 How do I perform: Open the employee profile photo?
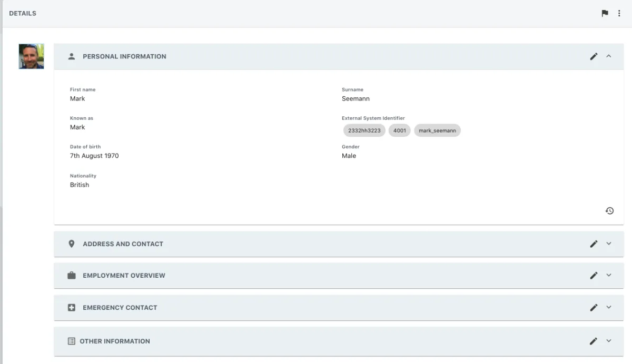[32, 56]
